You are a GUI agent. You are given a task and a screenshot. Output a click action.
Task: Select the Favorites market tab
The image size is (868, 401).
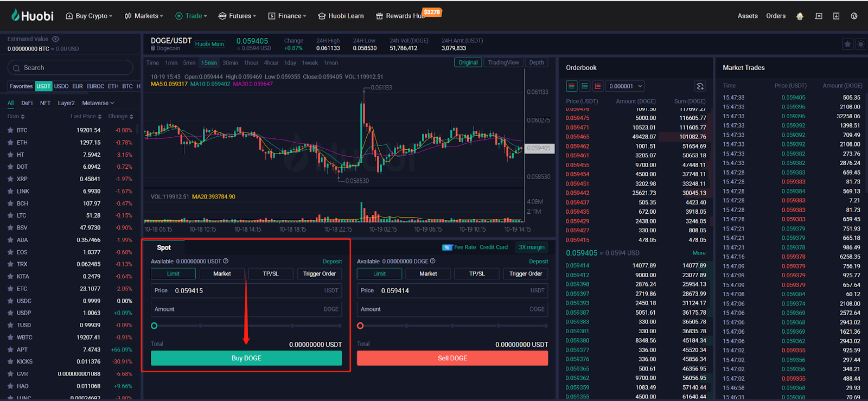coord(21,86)
